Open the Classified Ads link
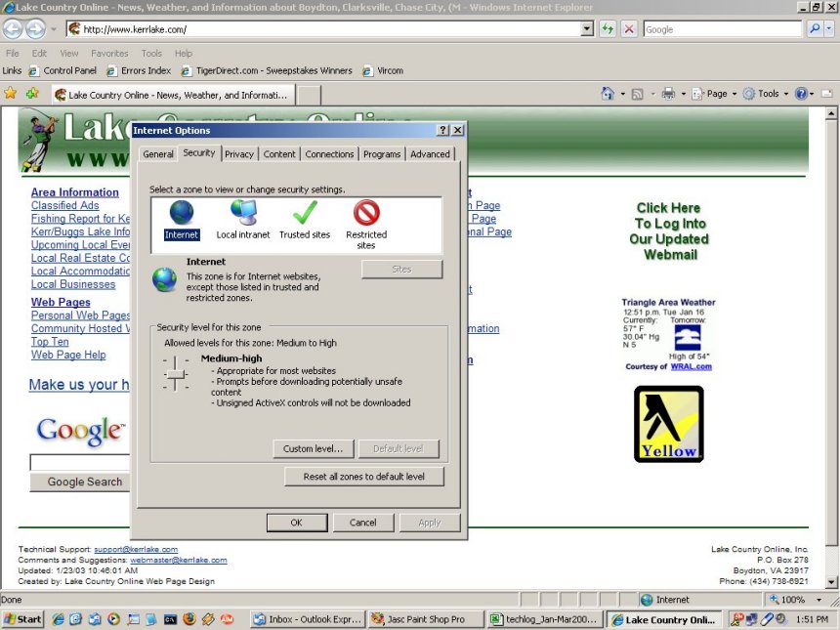Image resolution: width=840 pixels, height=630 pixels. click(x=64, y=205)
